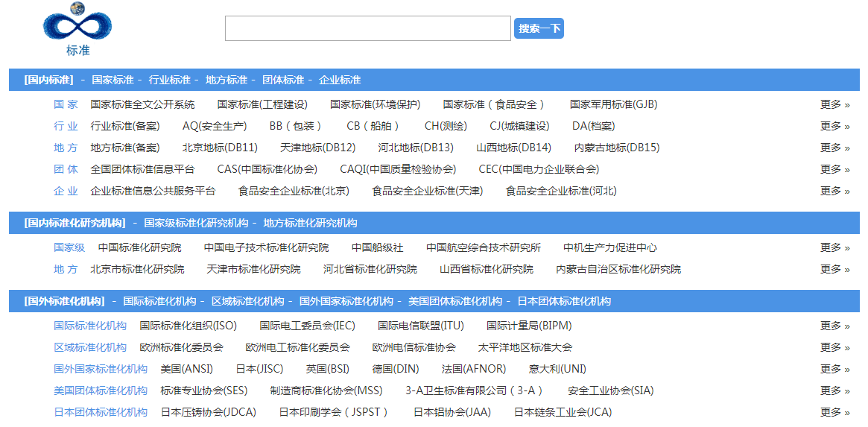
Task: Open the AQ(安全生产) industry standard link
Action: click(x=215, y=126)
